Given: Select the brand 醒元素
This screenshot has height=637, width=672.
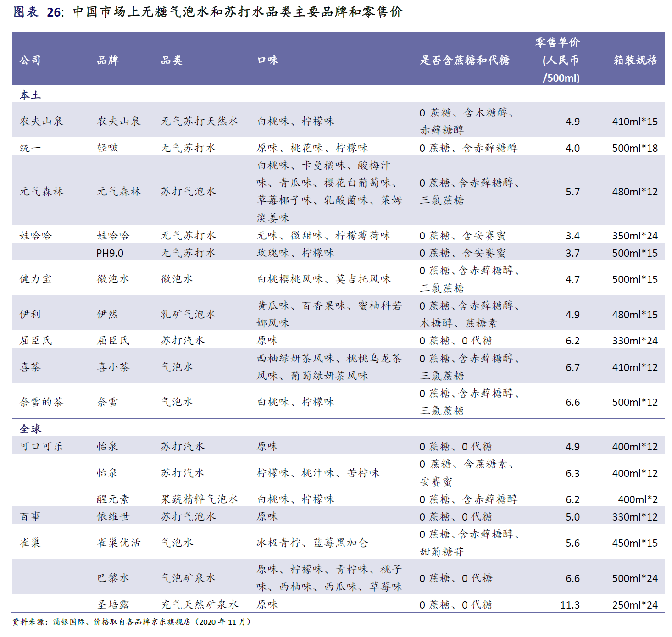Looking at the screenshot, I should tap(113, 499).
